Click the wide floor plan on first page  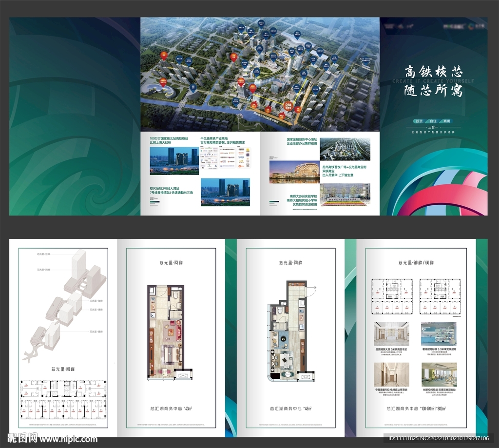coord(63,401)
